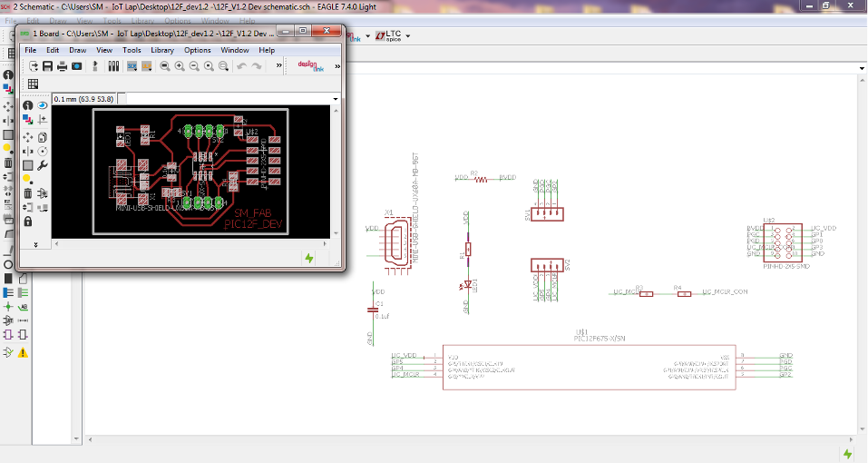Image resolution: width=868 pixels, height=463 pixels.
Task: Click the Redraw zoom icon in Board toolbar
Action: point(209,66)
